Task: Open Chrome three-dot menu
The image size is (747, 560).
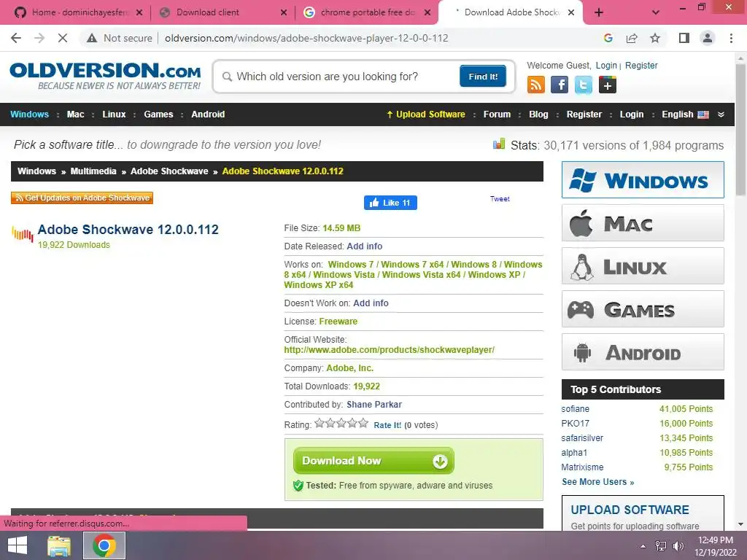Action: tap(731, 38)
